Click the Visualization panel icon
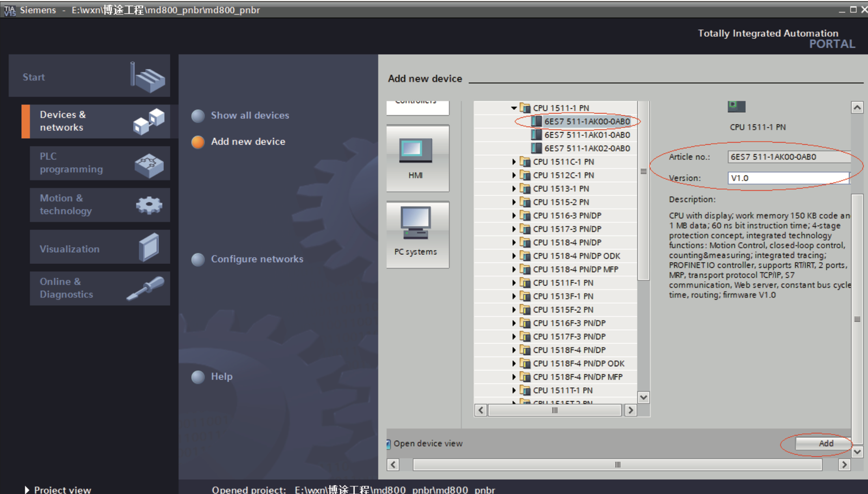 click(x=149, y=247)
